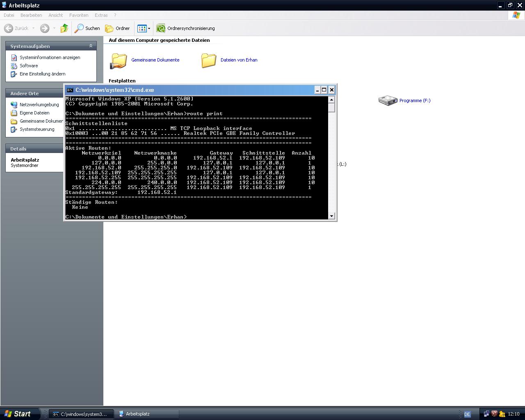Click the Systeminformationen anzeigen link
This screenshot has height=420, width=525.
(x=50, y=57)
